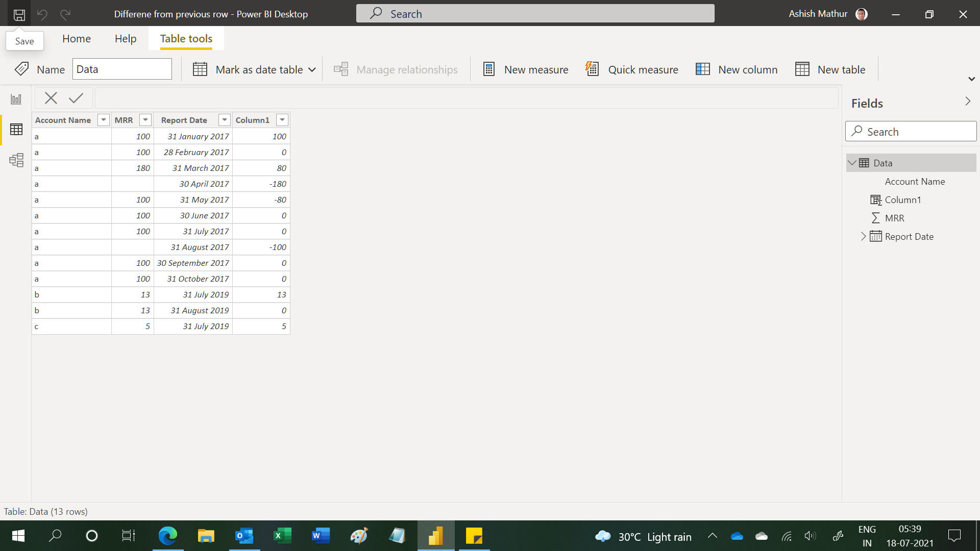
Task: Switch to Data view icon in sidebar
Action: [x=16, y=130]
